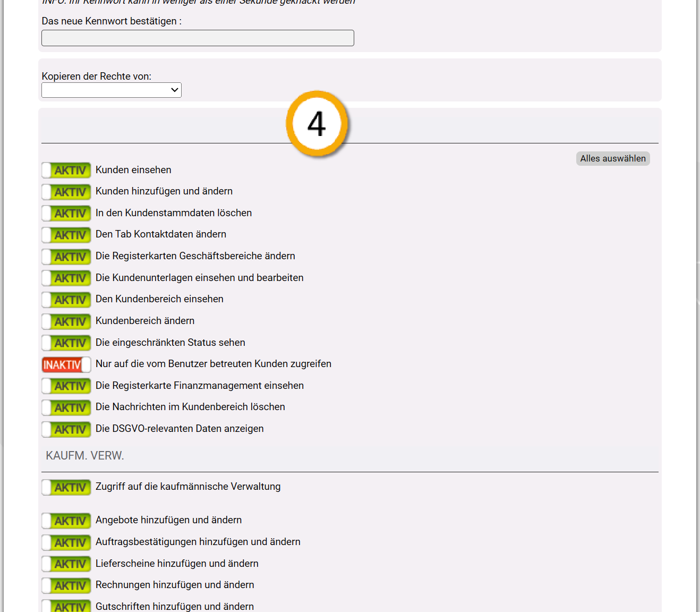Toggle 'Den Tab Kontaktdaten ändern' switch
This screenshot has width=700, height=612.
66,235
